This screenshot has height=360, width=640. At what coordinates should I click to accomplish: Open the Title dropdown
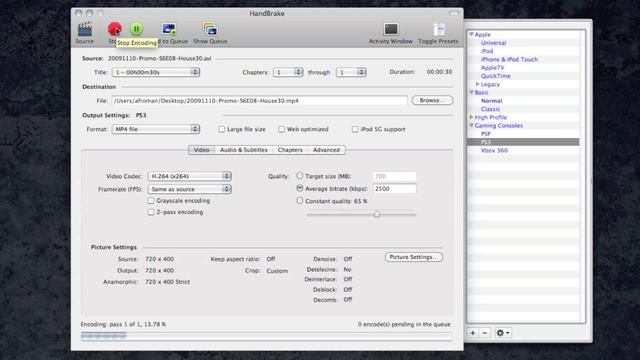tap(156, 72)
